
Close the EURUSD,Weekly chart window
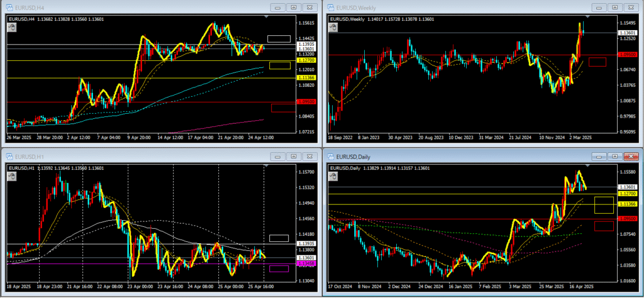(x=630, y=8)
